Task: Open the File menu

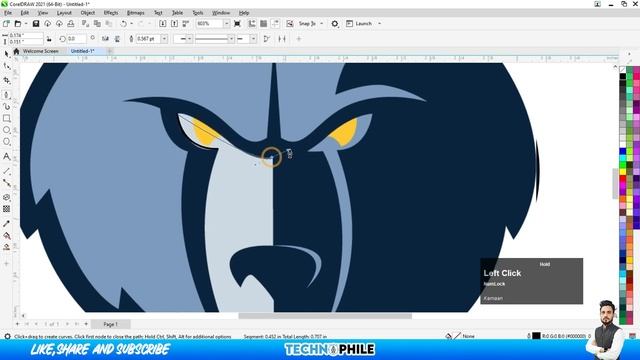Action: point(8,13)
